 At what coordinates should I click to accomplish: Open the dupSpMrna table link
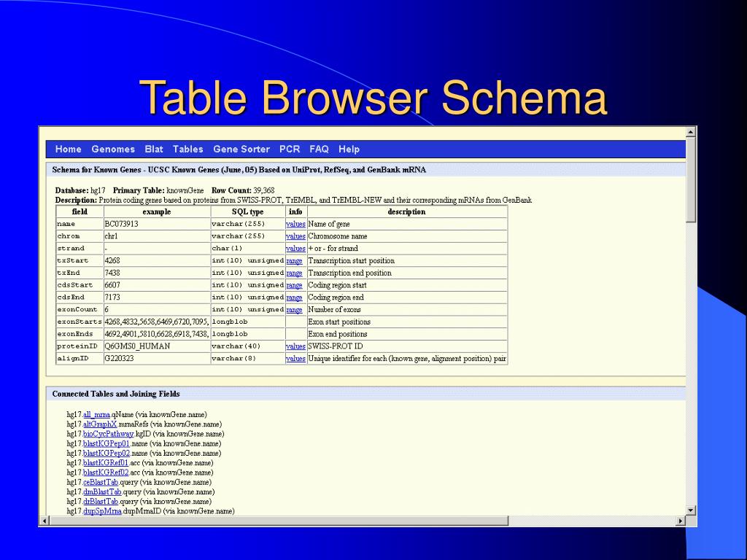(x=102, y=511)
